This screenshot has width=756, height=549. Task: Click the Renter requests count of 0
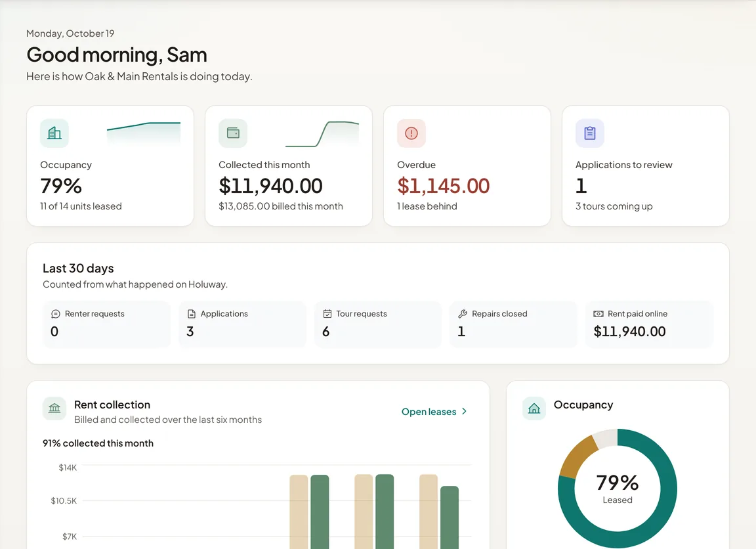(x=54, y=332)
